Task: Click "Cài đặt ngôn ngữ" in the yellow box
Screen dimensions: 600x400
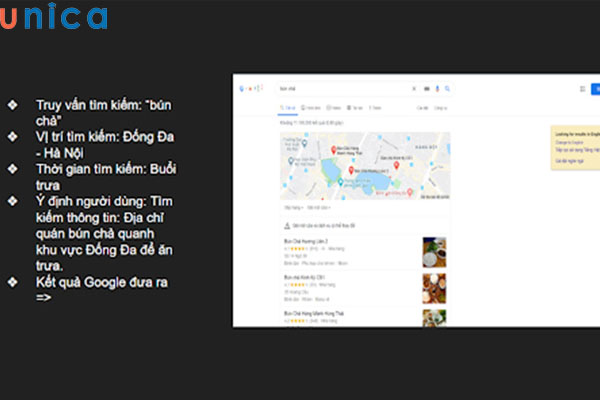Action: [569, 161]
